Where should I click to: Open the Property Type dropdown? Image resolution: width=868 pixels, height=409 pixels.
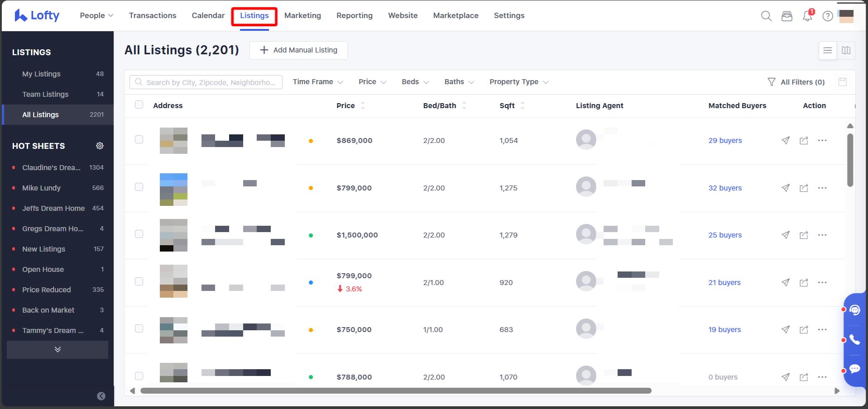[518, 82]
